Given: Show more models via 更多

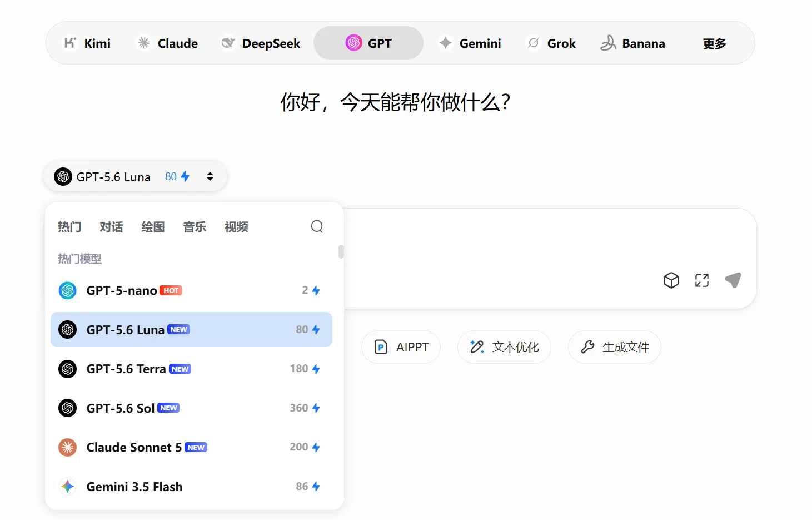Looking at the screenshot, I should (714, 43).
